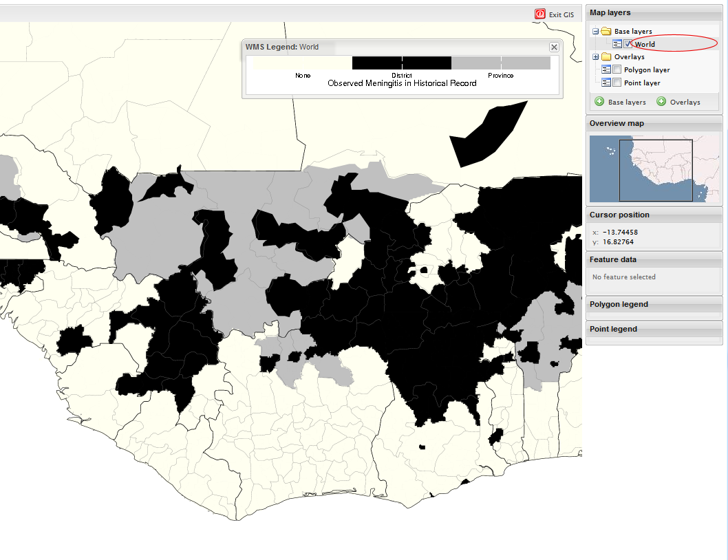The image size is (728, 560).
Task: Enable the Point layer checkbox
Action: point(617,83)
